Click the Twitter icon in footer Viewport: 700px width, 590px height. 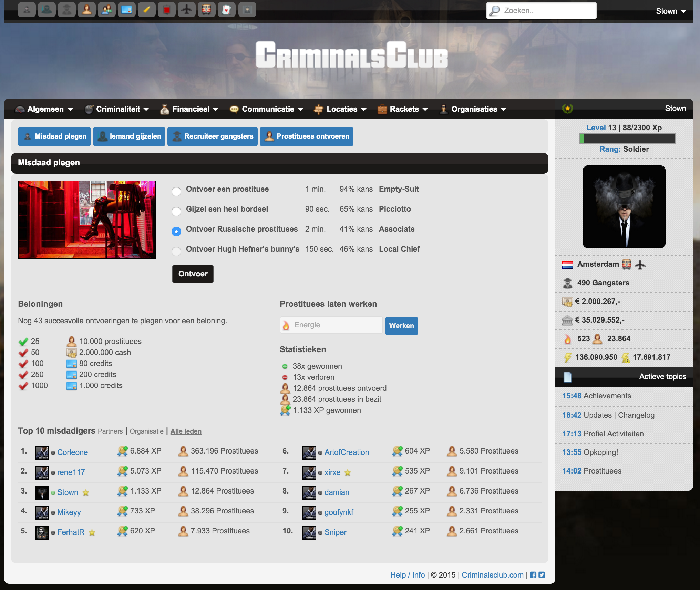point(542,575)
